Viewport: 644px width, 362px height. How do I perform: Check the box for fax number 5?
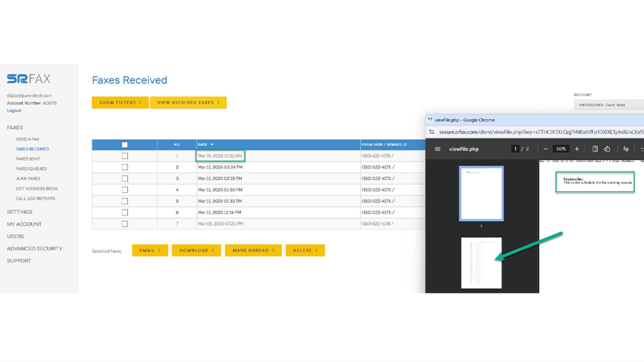tap(125, 201)
